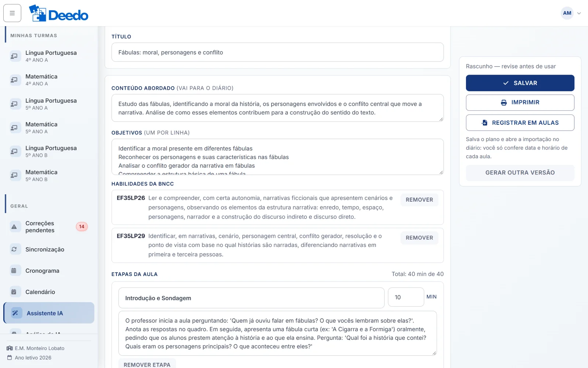
Task: Generate another version with GERAR OUTRA VERSÃO
Action: [x=520, y=173]
